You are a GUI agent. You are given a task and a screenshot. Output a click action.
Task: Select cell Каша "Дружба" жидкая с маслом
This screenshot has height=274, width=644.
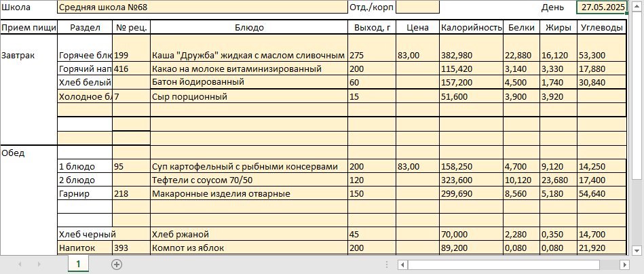pyautogui.click(x=249, y=48)
